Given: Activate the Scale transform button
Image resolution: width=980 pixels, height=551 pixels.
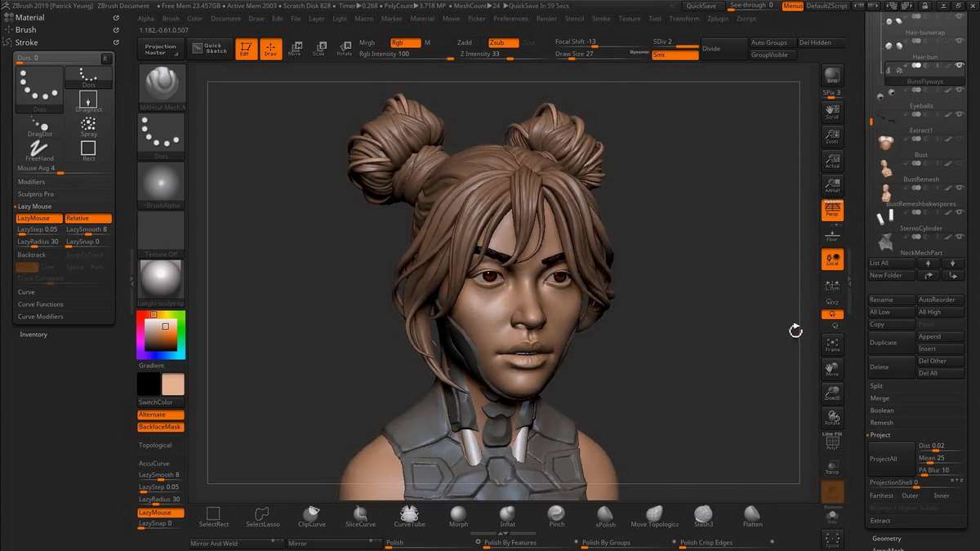Looking at the screenshot, I should tap(319, 48).
